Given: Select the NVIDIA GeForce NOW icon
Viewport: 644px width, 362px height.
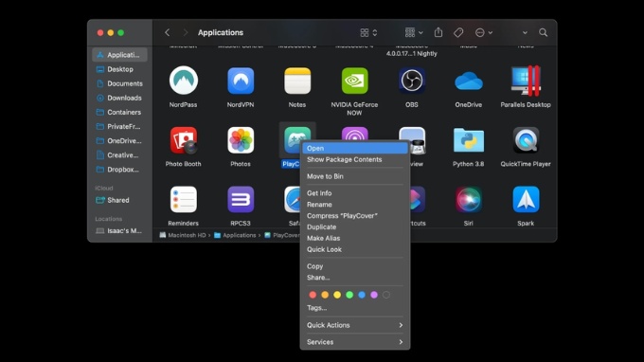Looking at the screenshot, I should (x=354, y=81).
